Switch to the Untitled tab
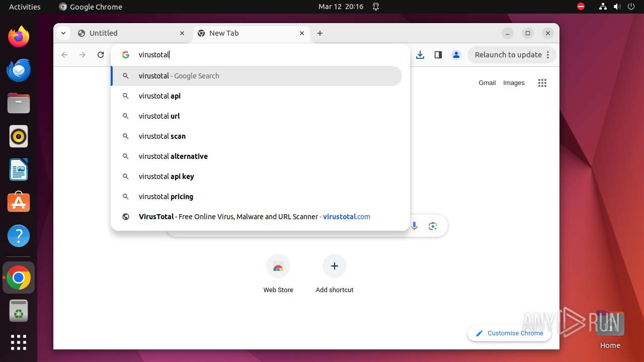The image size is (644, 362). click(132, 33)
